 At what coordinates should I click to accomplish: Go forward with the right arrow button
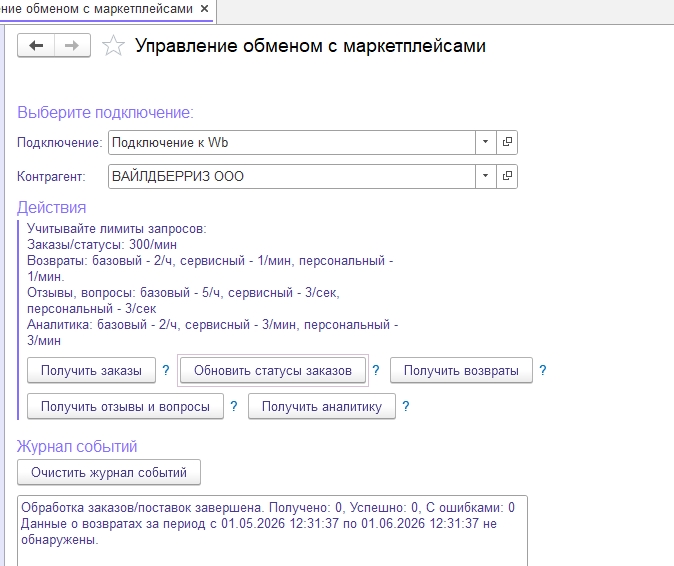(72, 45)
